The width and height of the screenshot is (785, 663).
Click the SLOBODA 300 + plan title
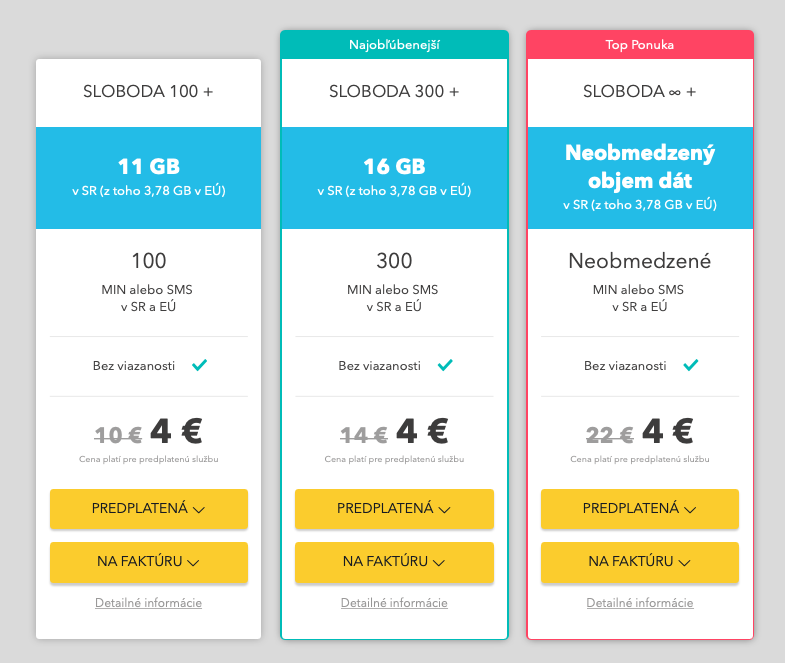[x=394, y=92]
